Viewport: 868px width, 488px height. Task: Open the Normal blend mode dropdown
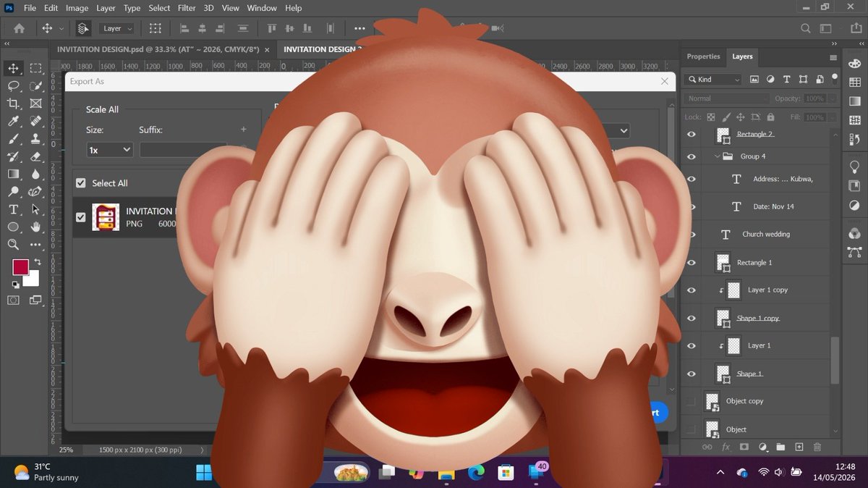(727, 98)
